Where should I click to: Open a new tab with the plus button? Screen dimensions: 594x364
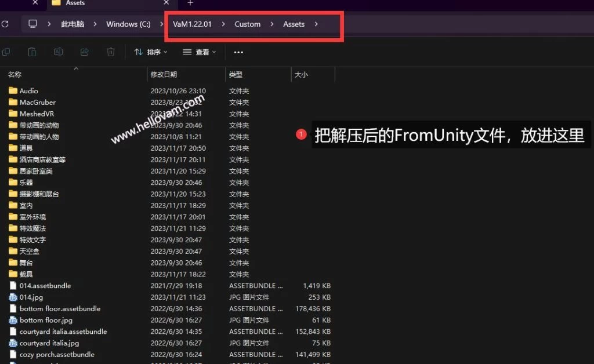190,3
